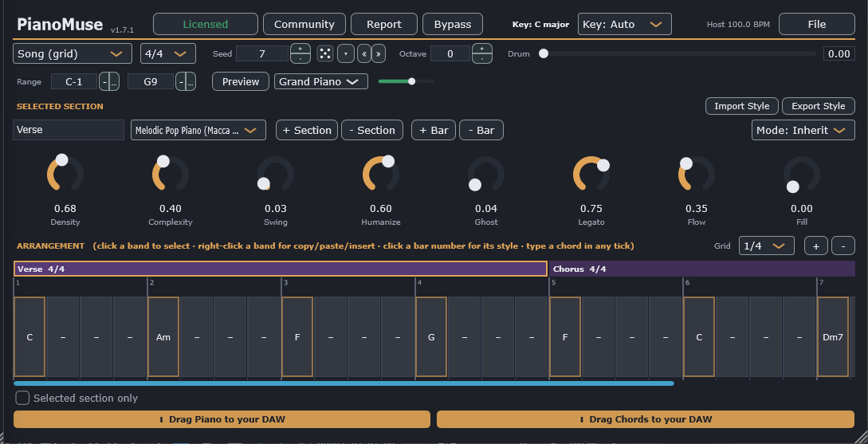Image resolution: width=868 pixels, height=444 pixels.
Task: Remove a bar with - Bar
Action: coord(481,130)
